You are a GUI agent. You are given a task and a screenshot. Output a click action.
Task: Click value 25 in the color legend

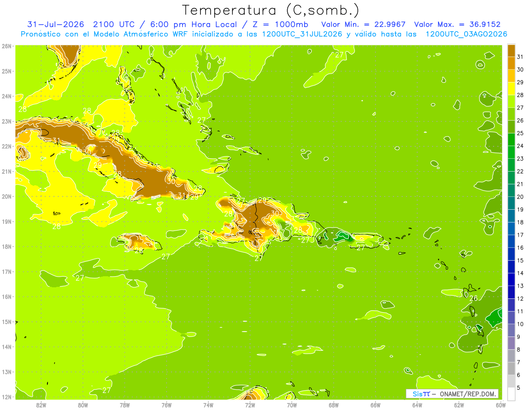(520, 133)
